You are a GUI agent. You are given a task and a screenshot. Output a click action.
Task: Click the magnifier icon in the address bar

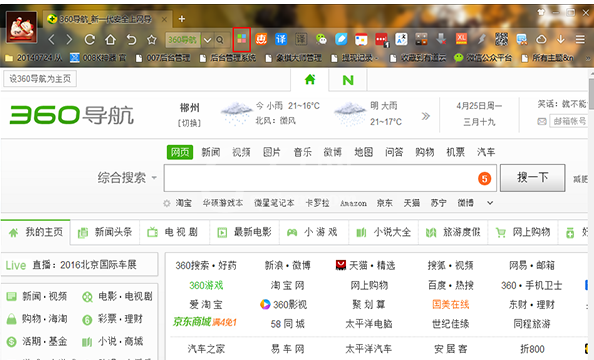coord(220,40)
